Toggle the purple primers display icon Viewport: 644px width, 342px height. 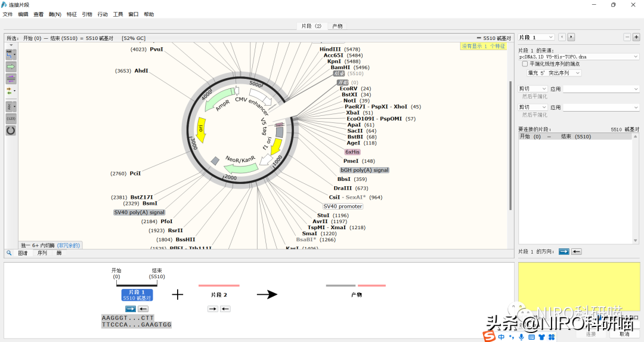click(x=11, y=79)
